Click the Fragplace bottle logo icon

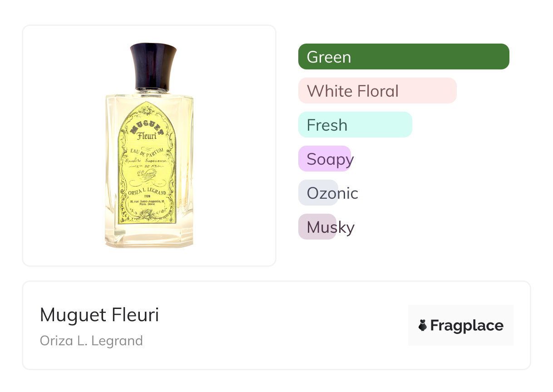[423, 325]
